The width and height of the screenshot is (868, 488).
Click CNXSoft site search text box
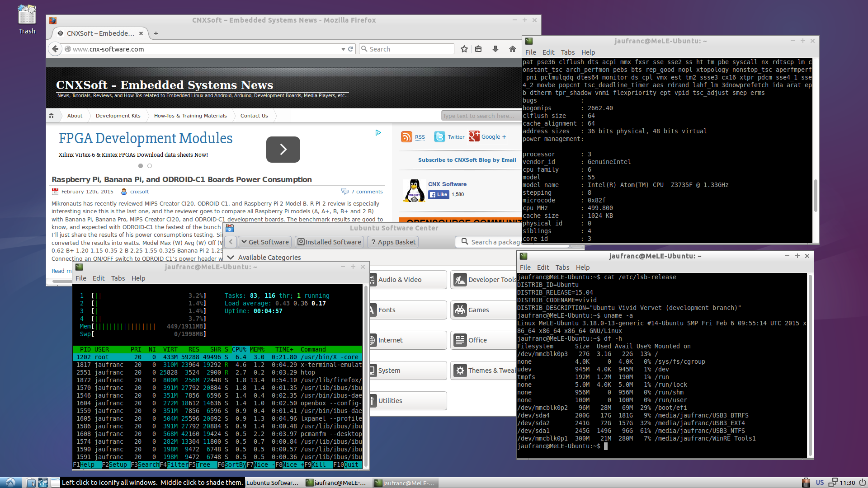tap(481, 116)
